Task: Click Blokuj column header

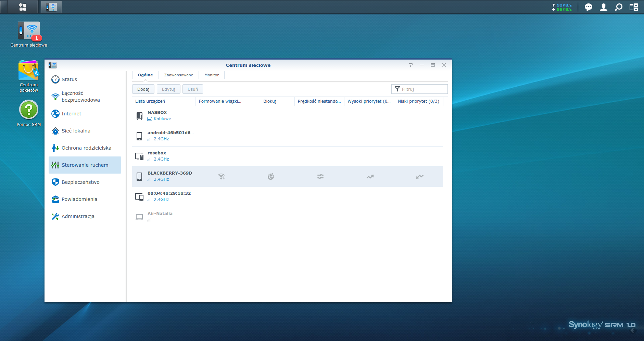Action: click(270, 101)
